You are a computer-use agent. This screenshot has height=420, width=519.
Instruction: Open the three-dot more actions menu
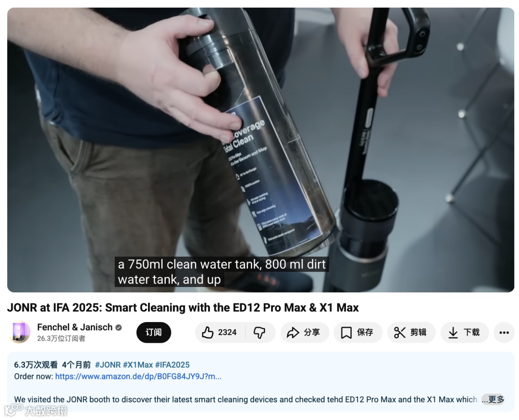504,332
